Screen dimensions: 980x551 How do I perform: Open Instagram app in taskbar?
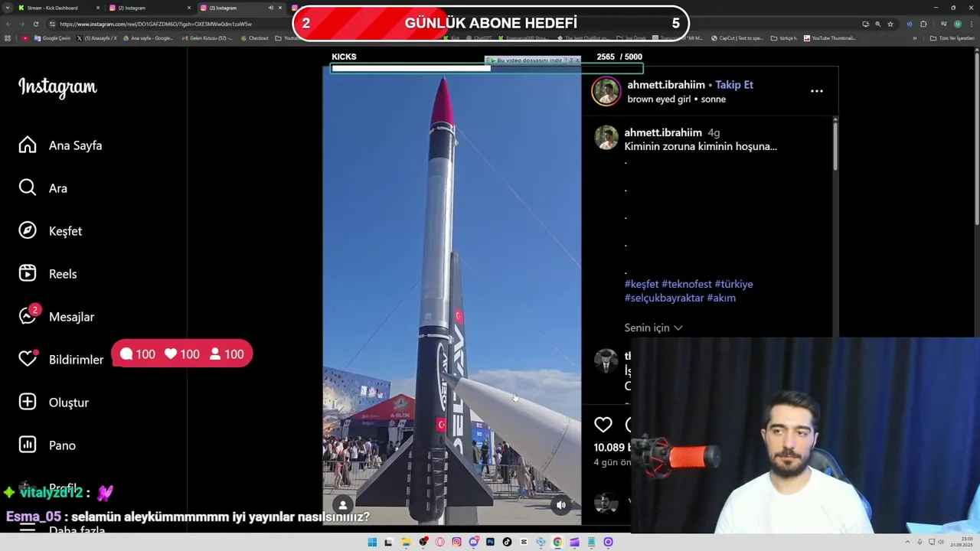point(456,542)
